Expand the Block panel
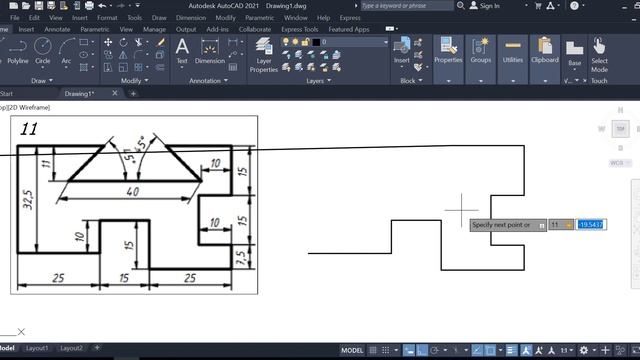 tap(411, 81)
